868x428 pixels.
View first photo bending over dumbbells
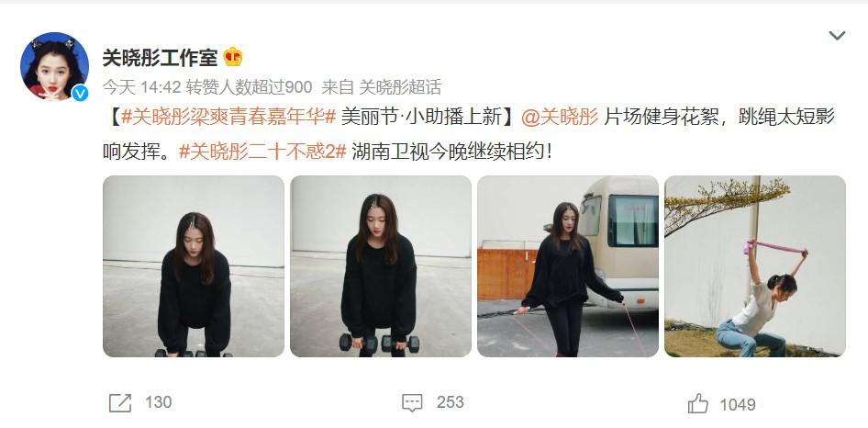pos(194,266)
